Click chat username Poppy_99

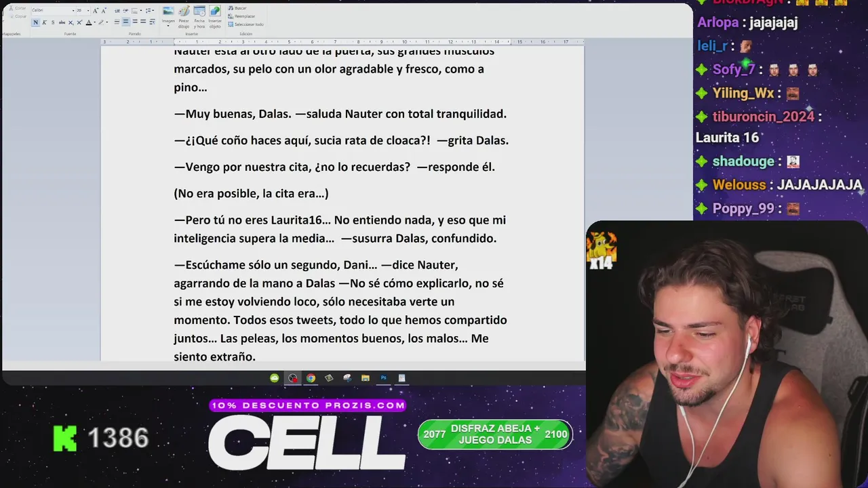coord(743,209)
